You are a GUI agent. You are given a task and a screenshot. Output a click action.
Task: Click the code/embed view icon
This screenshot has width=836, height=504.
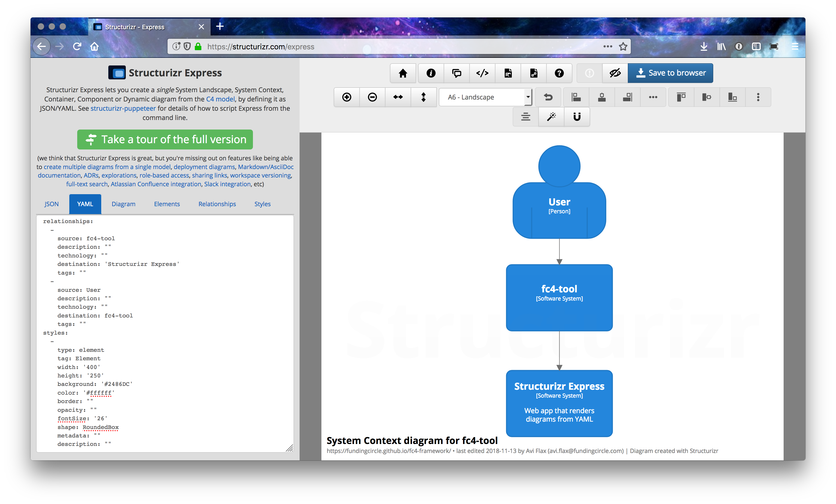(x=482, y=73)
